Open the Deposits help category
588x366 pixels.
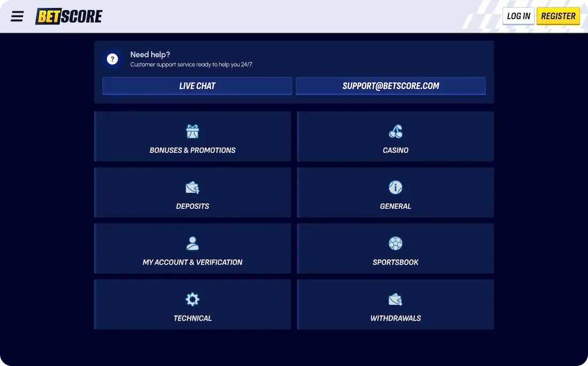(192, 192)
